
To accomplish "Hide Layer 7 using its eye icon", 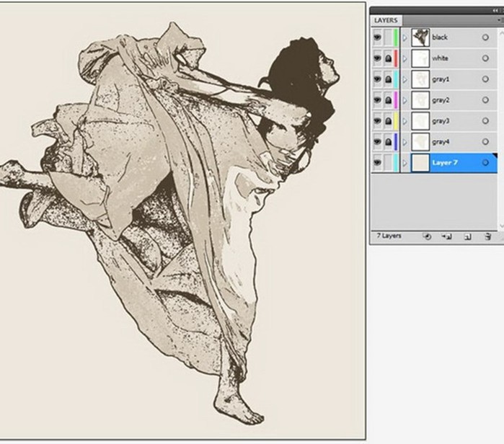I will click(377, 164).
